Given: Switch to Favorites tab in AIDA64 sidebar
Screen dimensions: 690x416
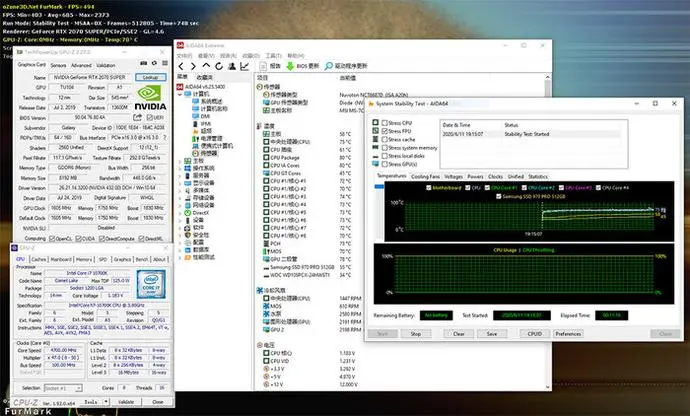Looking at the screenshot, I should coord(205,77).
